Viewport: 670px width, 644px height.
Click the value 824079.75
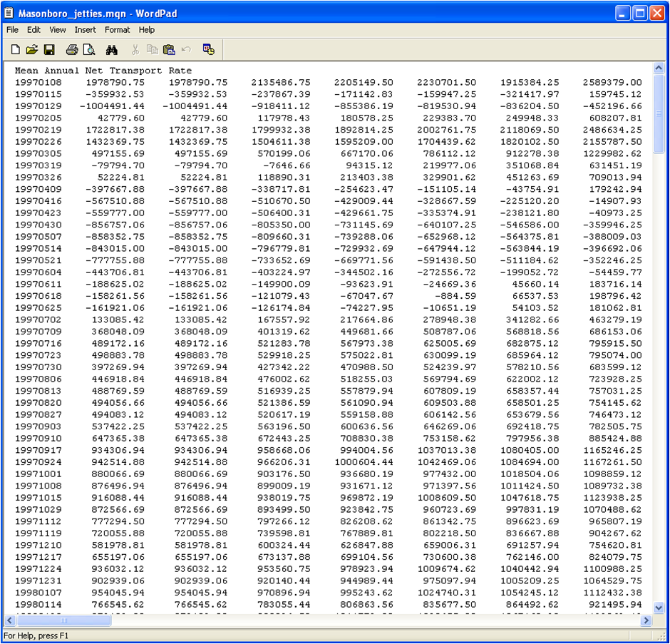(615, 557)
